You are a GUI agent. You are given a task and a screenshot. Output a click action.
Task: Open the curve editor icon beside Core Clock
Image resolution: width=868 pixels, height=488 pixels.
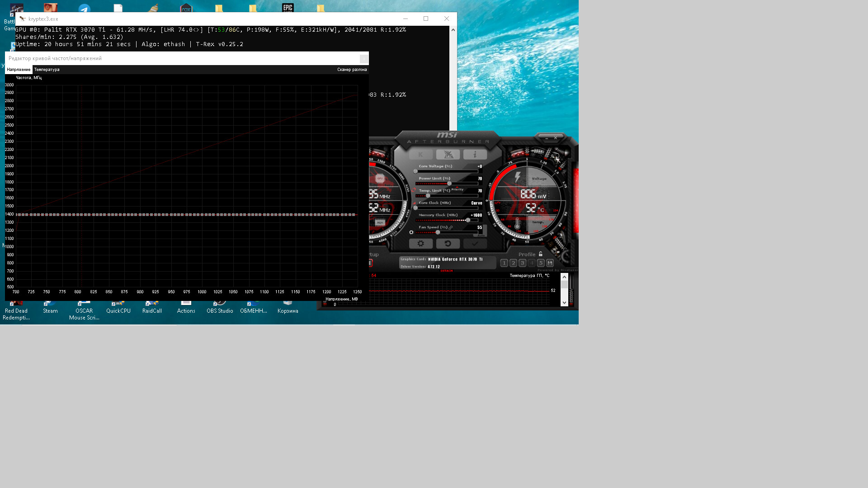[x=414, y=203]
